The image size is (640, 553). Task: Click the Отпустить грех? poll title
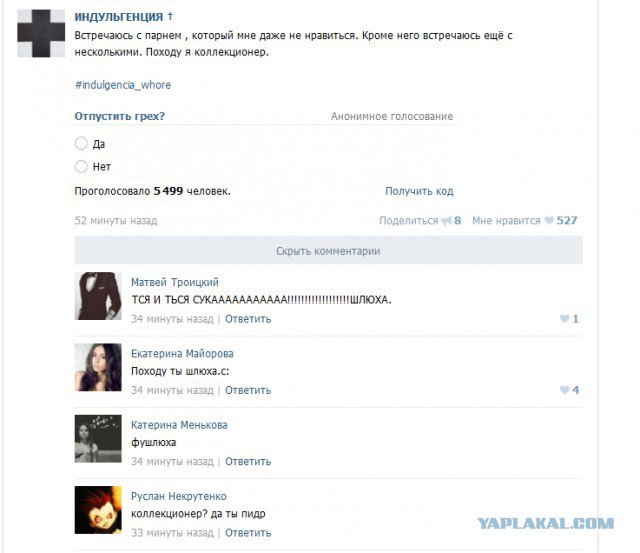pyautogui.click(x=120, y=116)
